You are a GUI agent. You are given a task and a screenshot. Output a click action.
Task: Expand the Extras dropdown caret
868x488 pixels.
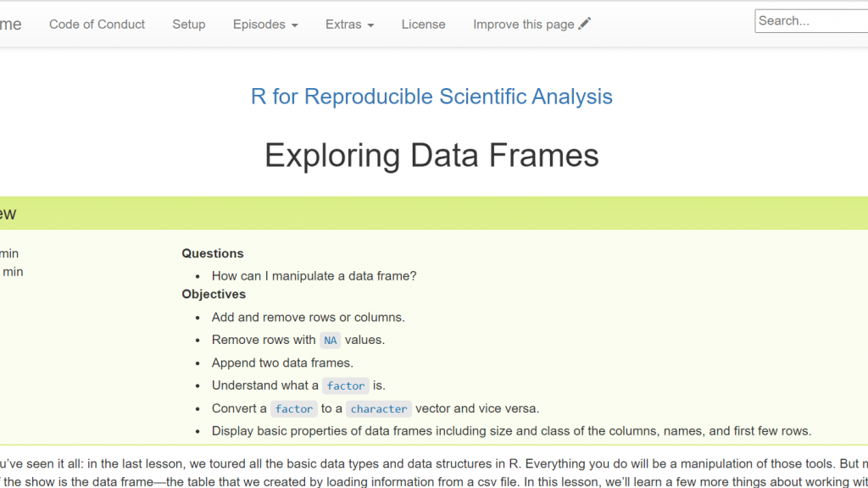pyautogui.click(x=371, y=25)
